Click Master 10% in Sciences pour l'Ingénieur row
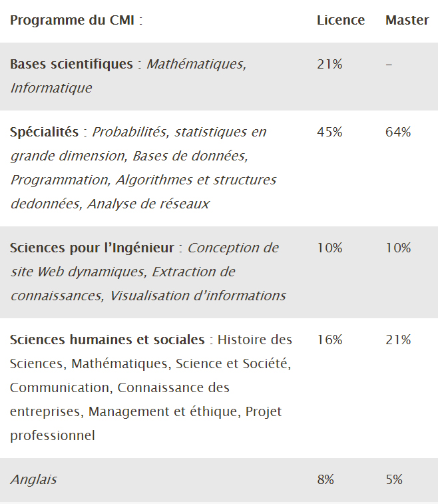This screenshot has width=438, height=504. (398, 248)
